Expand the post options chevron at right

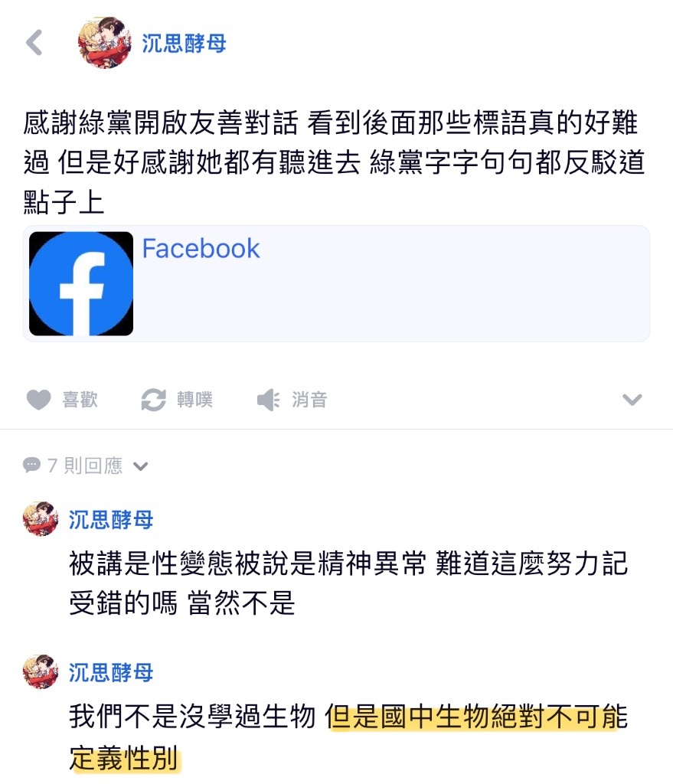632,400
